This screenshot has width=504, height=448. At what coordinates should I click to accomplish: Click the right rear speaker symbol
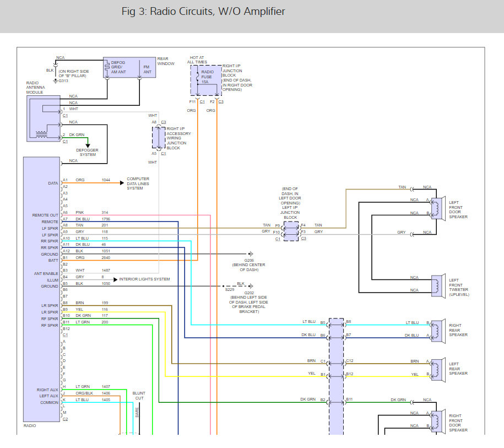(438, 331)
